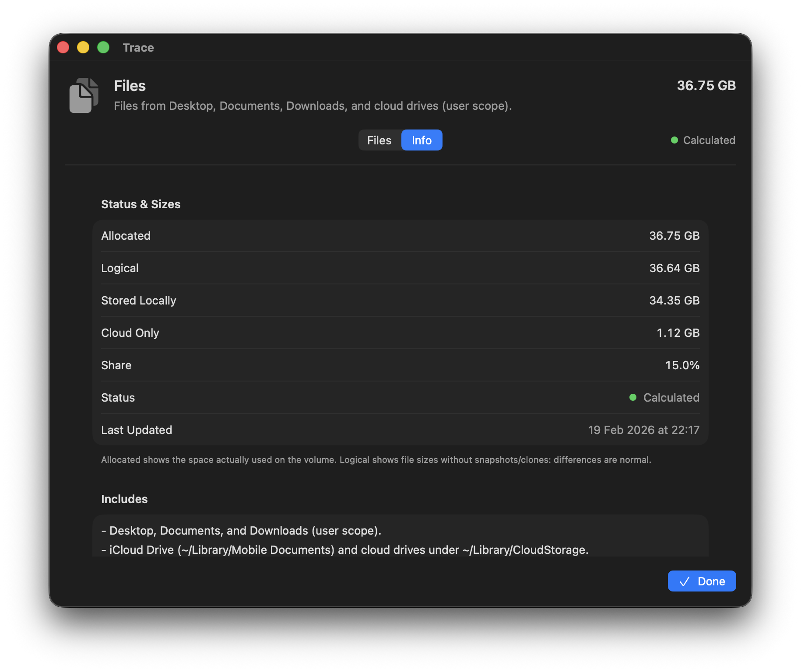Viewport: 801px width, 672px height.
Task: Click the Status & Sizes section heading
Action: click(x=141, y=204)
